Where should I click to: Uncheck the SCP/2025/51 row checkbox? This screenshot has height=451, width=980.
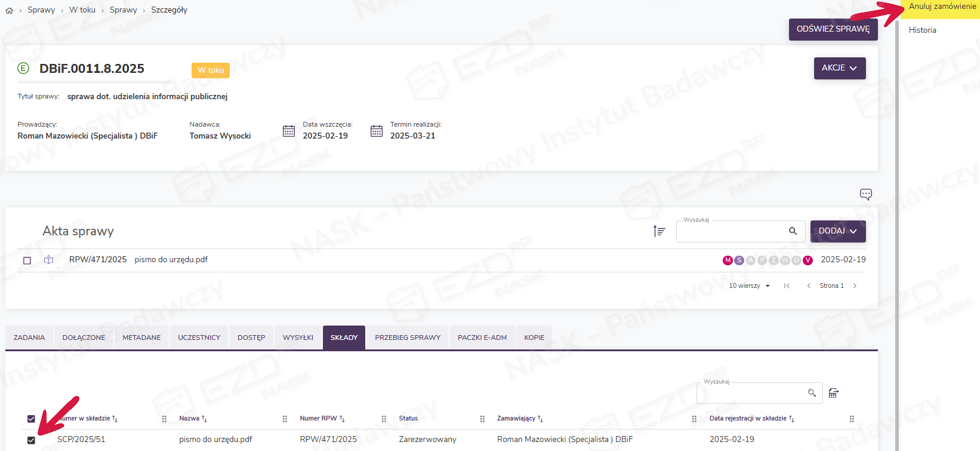pyautogui.click(x=31, y=440)
